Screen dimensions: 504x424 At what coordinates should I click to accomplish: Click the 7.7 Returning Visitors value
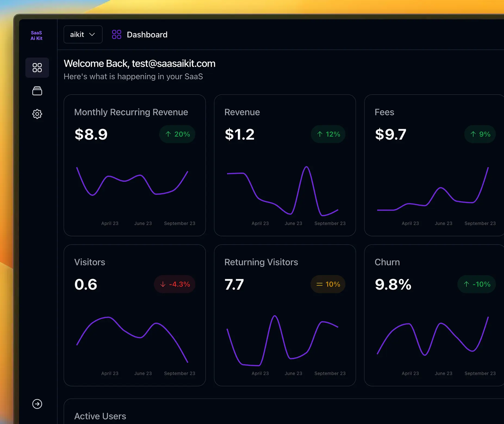click(234, 284)
